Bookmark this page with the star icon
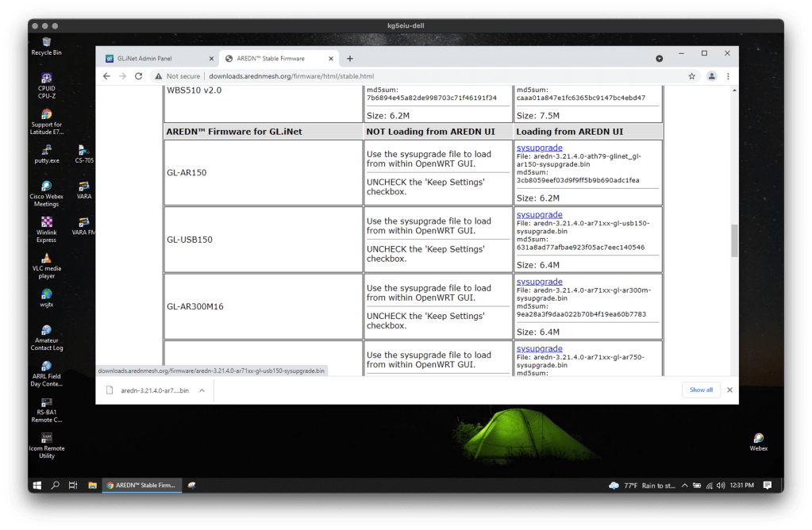This screenshot has width=812, height=530. 691,76
